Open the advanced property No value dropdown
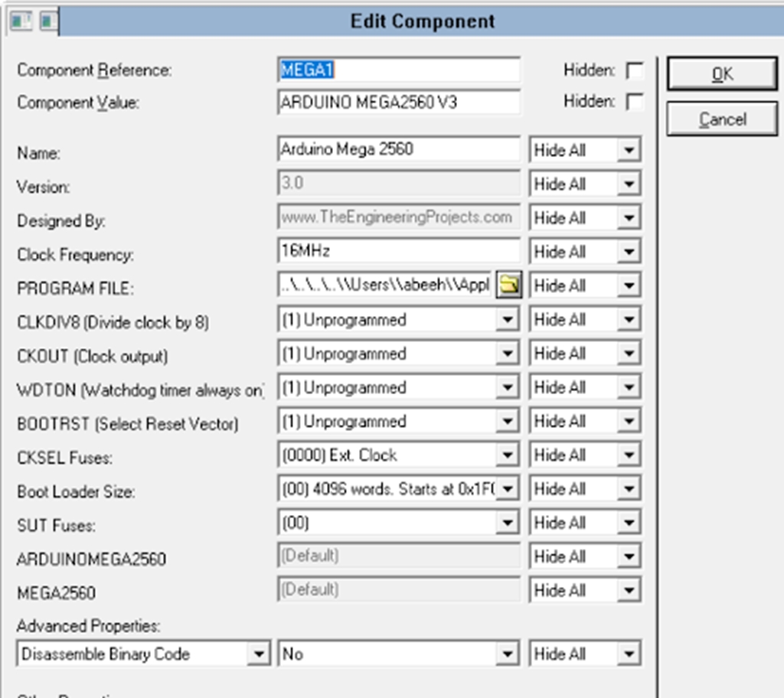The height and width of the screenshot is (698, 784). coord(398,654)
